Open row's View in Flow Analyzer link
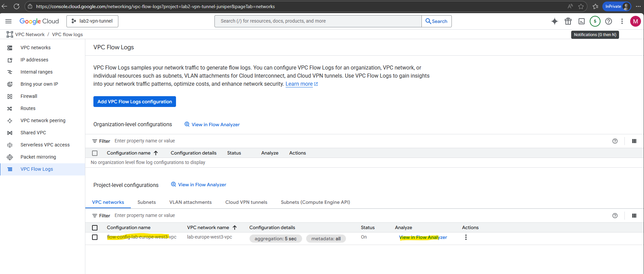 (x=423, y=238)
